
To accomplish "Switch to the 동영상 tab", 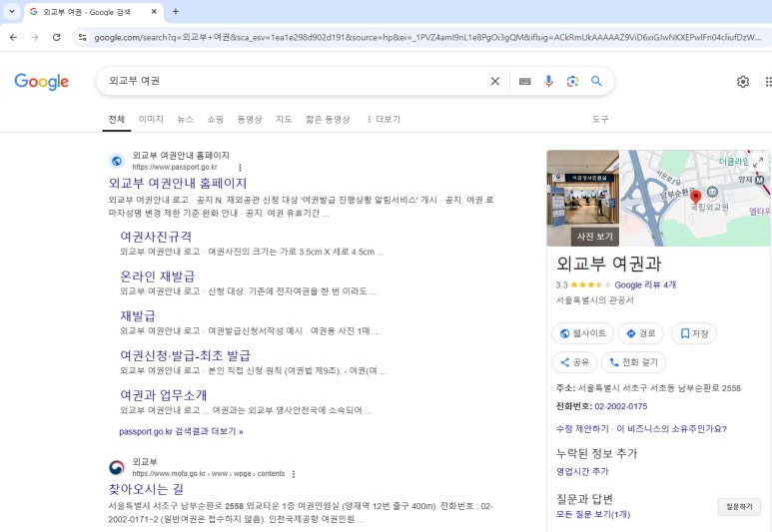I will pos(250,119).
